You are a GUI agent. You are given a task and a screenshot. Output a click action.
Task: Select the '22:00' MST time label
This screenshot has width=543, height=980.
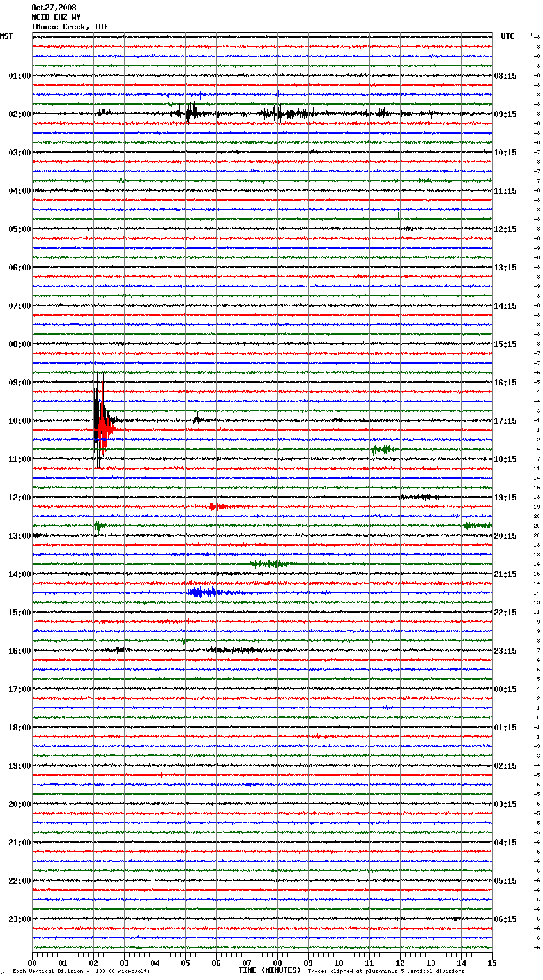[x=20, y=881]
